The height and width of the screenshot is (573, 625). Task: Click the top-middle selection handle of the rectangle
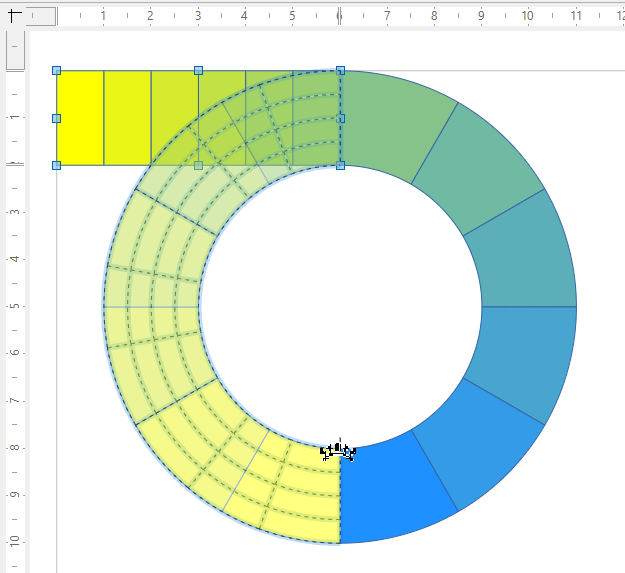point(199,71)
